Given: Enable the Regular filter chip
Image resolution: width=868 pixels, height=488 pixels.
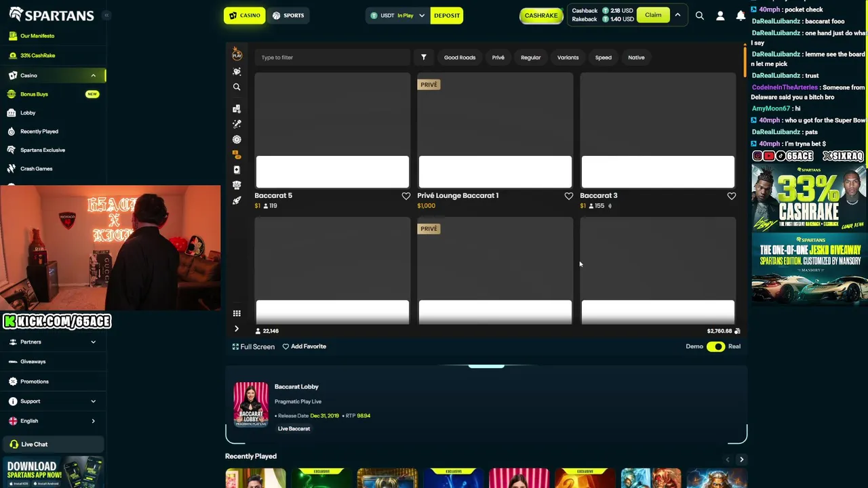Looking at the screenshot, I should click(x=531, y=58).
